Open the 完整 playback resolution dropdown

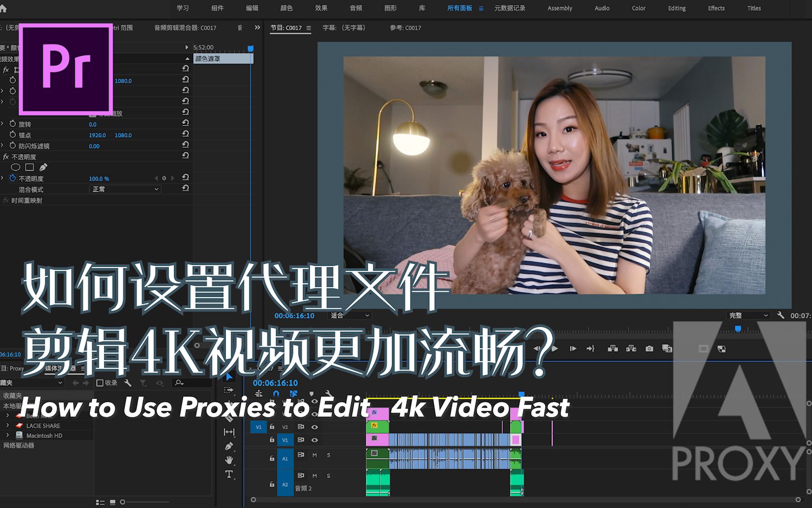(748, 315)
